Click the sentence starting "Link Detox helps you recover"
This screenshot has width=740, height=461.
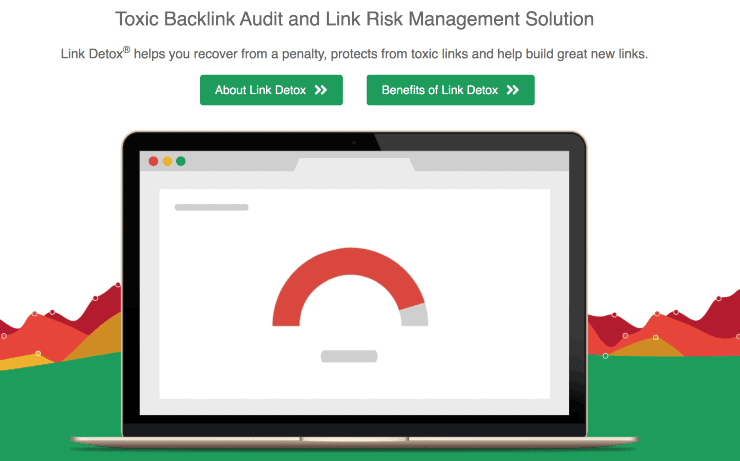click(354, 53)
